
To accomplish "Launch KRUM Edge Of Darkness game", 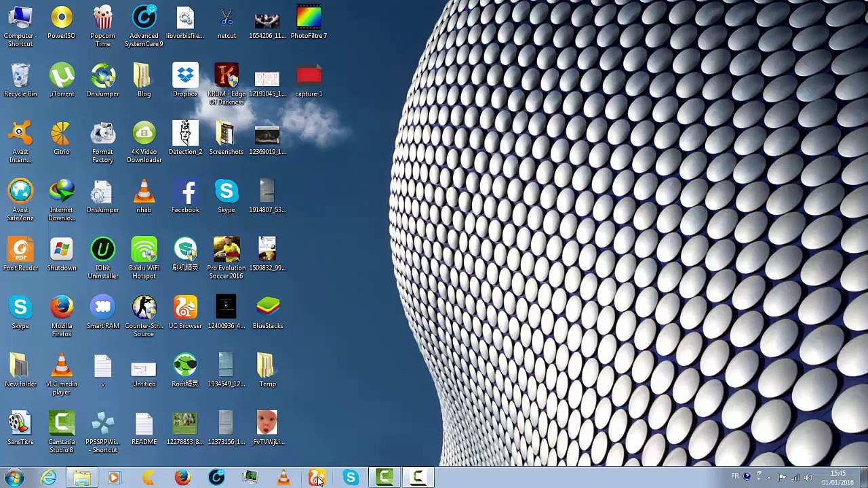I will tap(226, 84).
